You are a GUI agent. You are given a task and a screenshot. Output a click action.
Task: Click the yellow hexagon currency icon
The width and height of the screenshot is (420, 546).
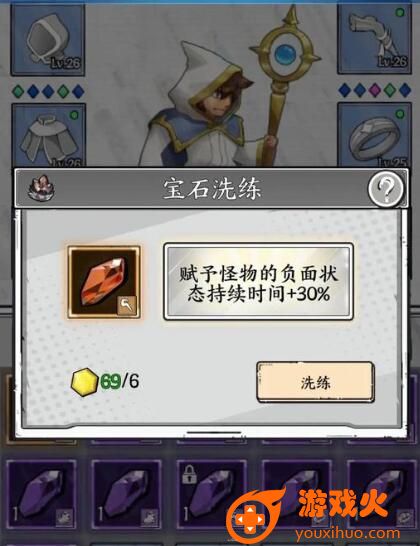(84, 382)
